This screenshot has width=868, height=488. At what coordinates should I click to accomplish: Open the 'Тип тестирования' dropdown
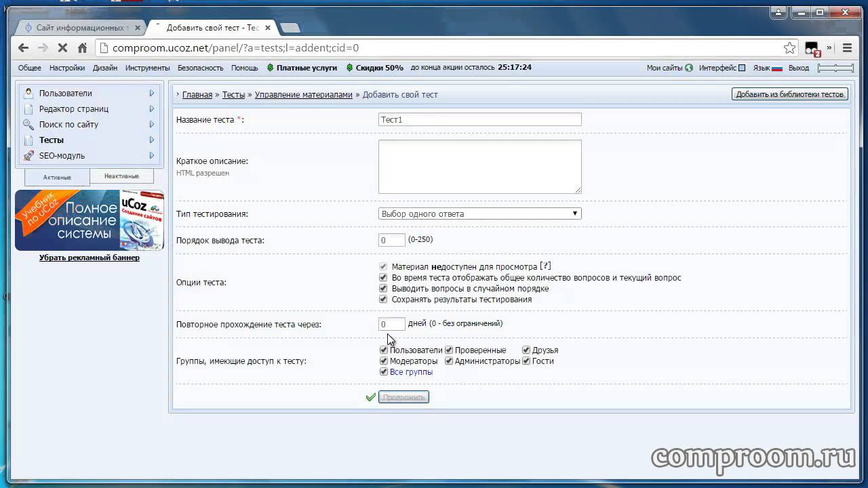[479, 213]
